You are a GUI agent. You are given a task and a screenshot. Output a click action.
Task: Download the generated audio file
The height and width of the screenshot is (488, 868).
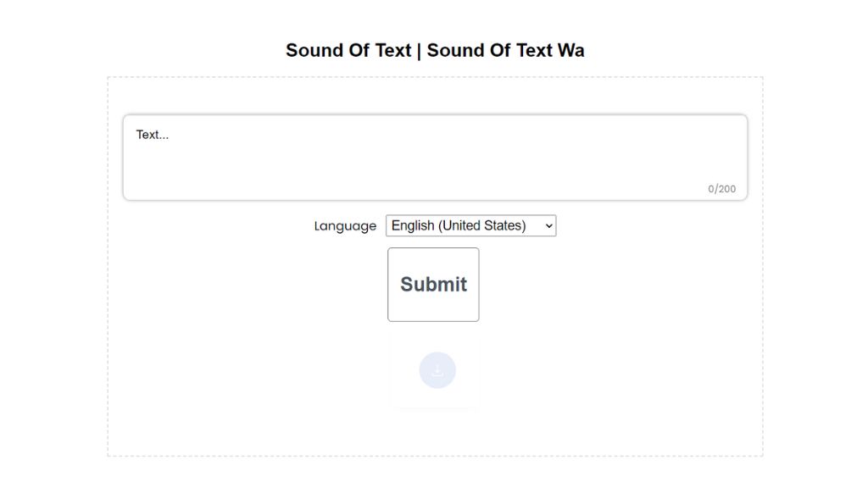tap(437, 370)
